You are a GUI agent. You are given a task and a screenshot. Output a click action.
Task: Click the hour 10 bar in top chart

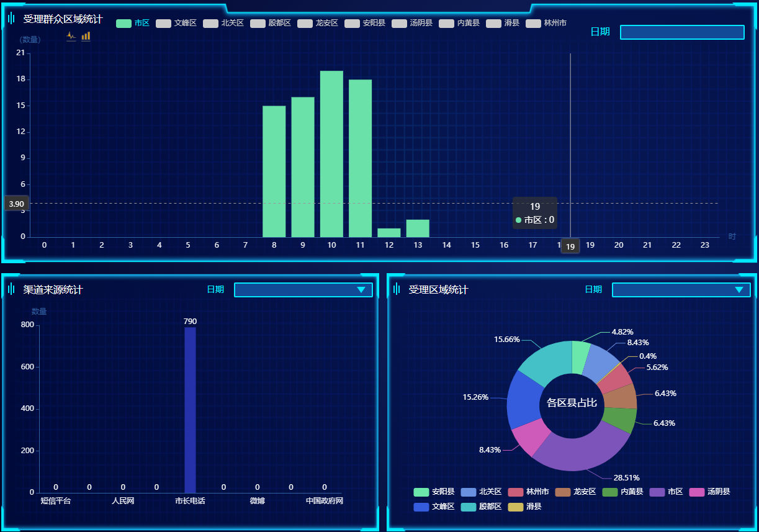tap(331, 154)
